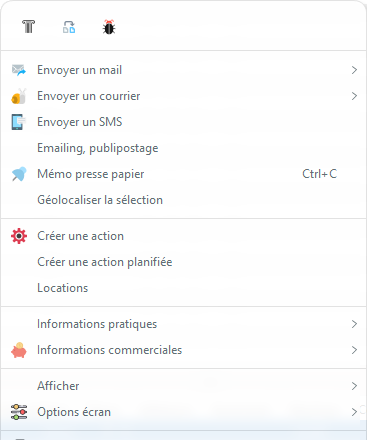Expand the Envoyer un mail submenu arrow
Screen dimensions: 367x440
[x=354, y=70]
